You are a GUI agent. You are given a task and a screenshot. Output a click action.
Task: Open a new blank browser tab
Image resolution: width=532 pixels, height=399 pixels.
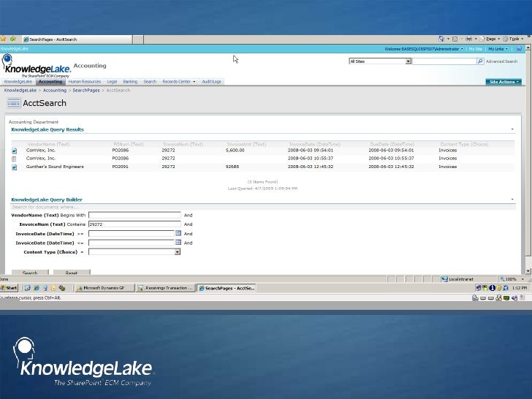click(137, 39)
